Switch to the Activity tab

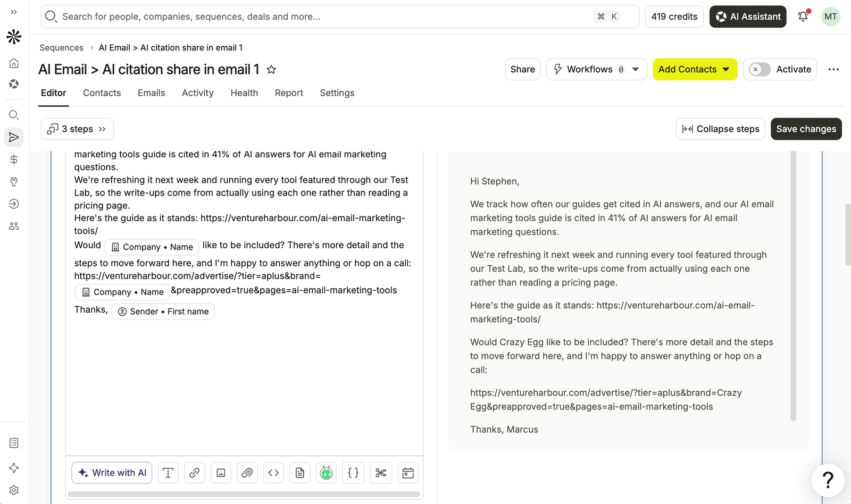(x=198, y=93)
